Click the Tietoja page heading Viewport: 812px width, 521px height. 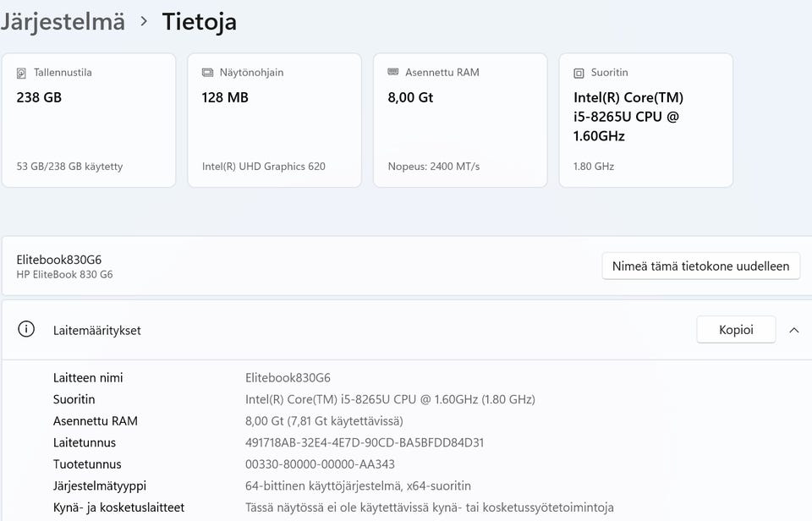coord(200,21)
